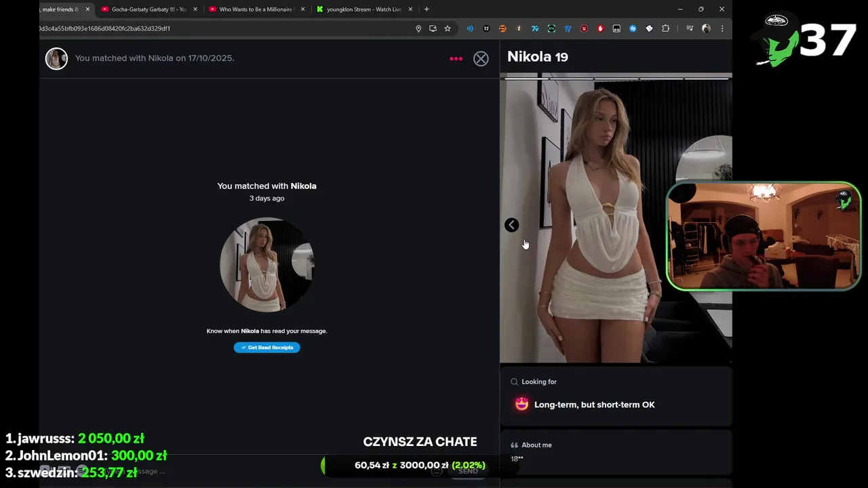Click the '3 days ago' label
Image resolution: width=868 pixels, height=488 pixels.
[x=267, y=199]
